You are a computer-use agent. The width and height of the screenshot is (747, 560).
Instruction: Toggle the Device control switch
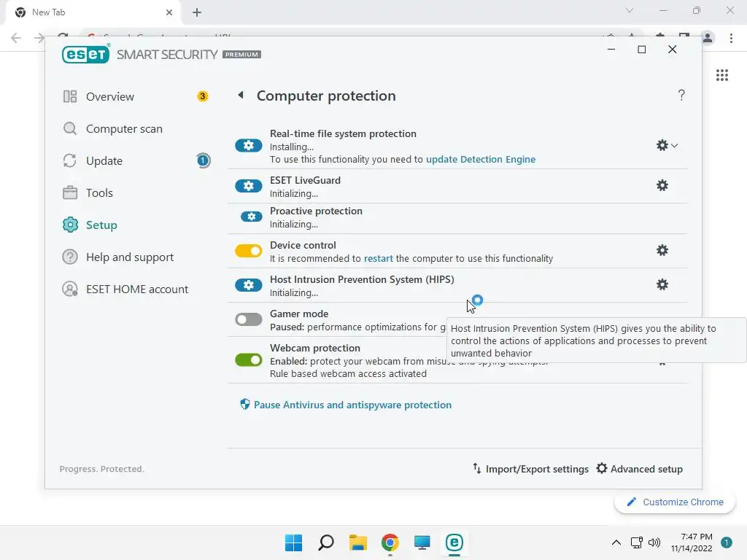click(248, 251)
